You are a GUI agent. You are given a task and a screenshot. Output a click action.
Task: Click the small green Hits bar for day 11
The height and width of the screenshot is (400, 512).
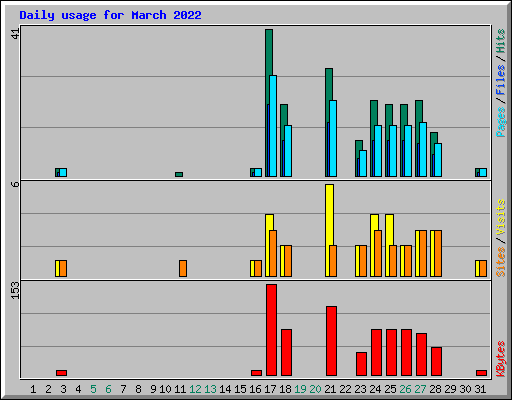[179, 174]
